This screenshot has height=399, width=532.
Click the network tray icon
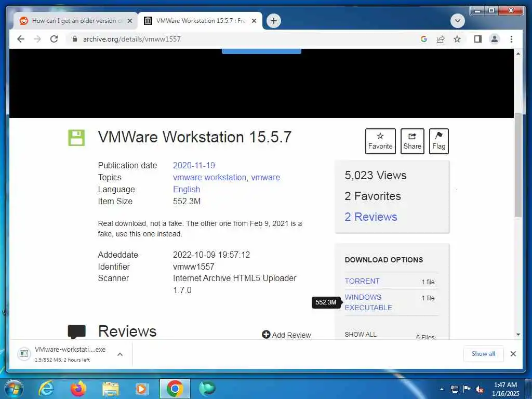click(454, 389)
